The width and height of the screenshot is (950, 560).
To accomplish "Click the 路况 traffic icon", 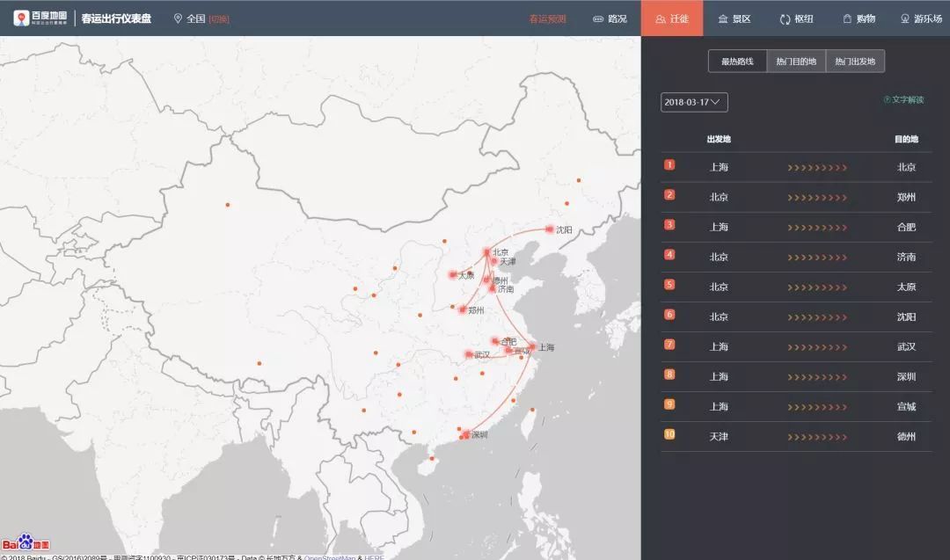I will (x=598, y=18).
